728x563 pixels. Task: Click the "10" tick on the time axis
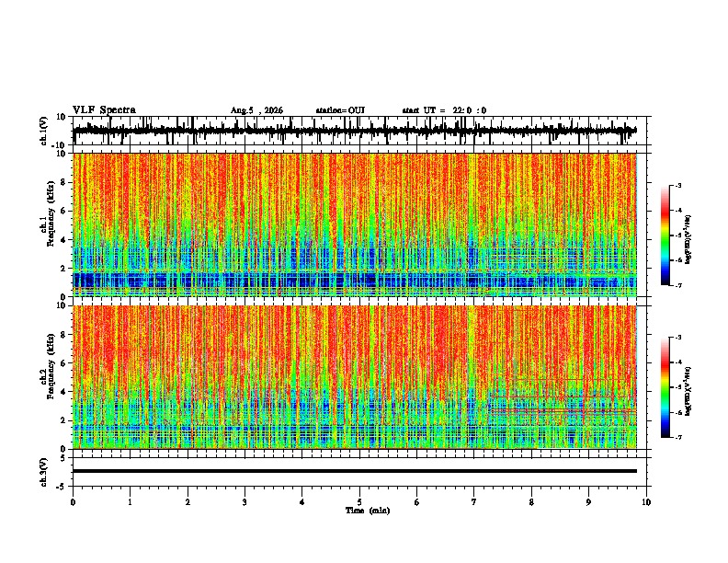pyautogui.click(x=646, y=502)
